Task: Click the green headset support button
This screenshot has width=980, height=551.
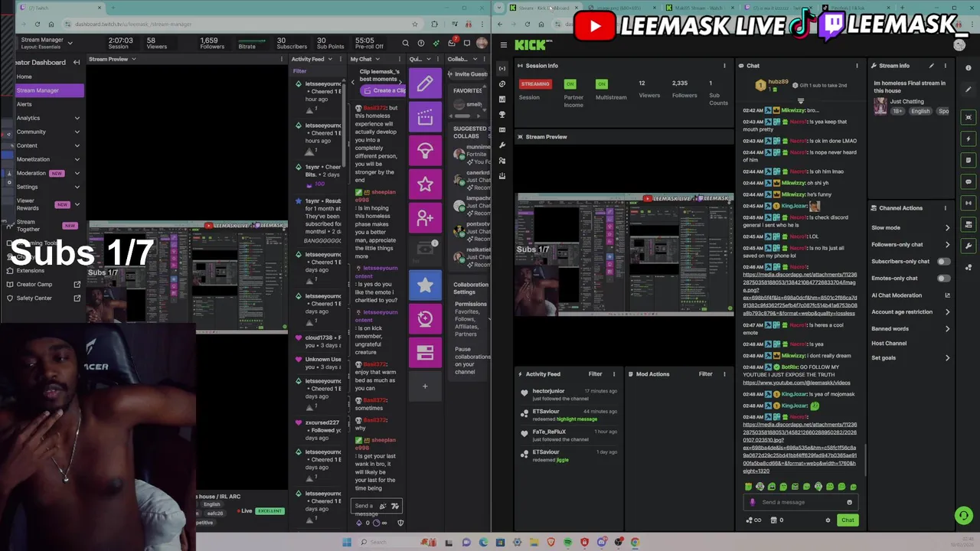Action: 964,516
